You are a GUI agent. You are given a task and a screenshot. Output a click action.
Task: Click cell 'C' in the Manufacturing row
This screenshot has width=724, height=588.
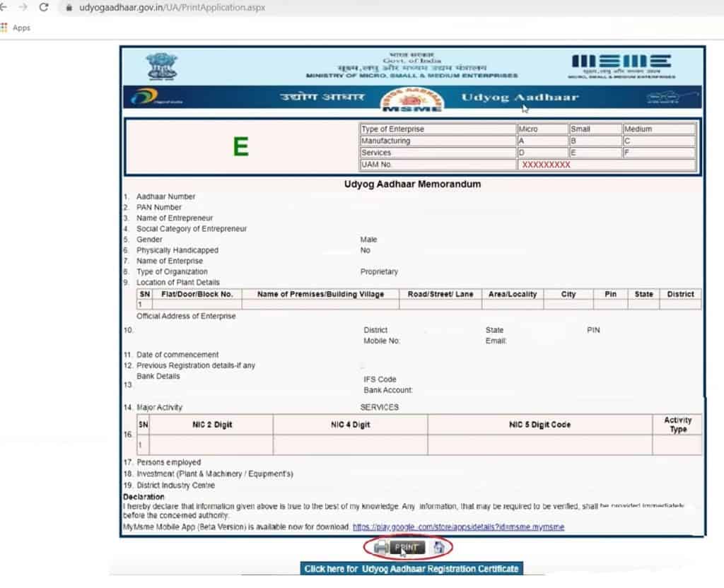point(660,141)
